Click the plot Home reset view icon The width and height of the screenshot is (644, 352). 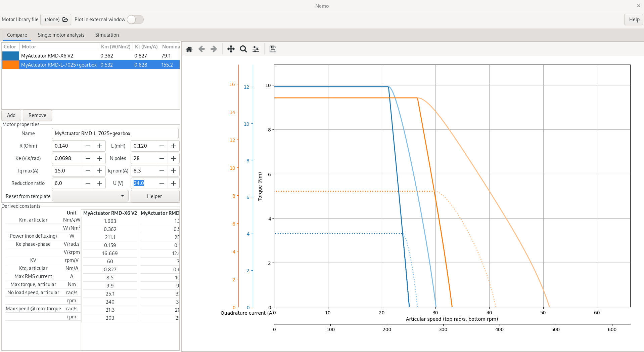coord(189,49)
